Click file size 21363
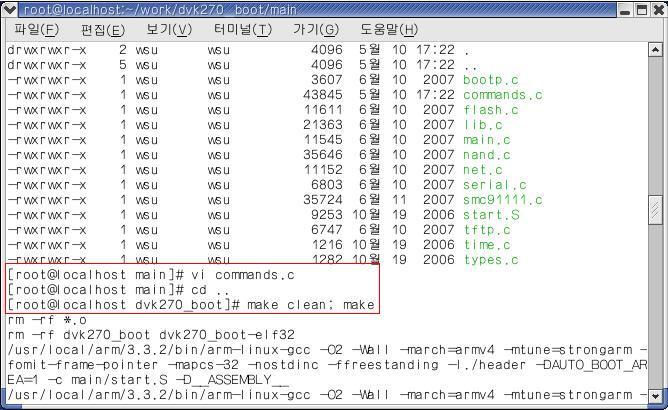Screen dimensions: 668x410 coord(322,125)
